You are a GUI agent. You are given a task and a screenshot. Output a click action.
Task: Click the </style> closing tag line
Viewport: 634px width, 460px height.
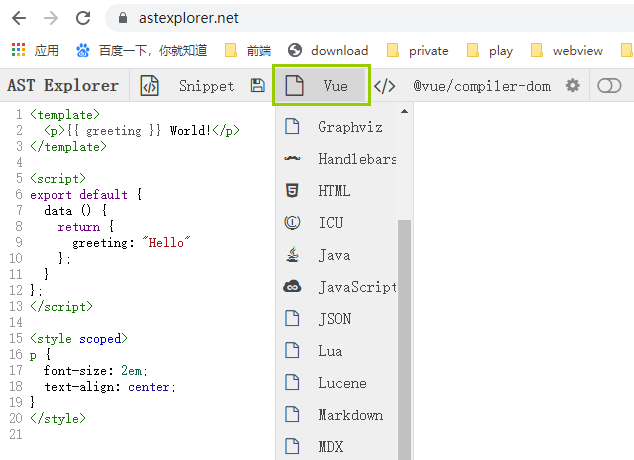coord(58,418)
